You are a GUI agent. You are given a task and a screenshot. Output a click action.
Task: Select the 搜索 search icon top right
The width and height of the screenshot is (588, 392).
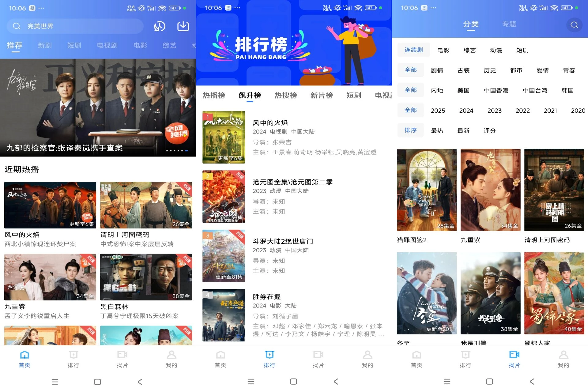575,25
